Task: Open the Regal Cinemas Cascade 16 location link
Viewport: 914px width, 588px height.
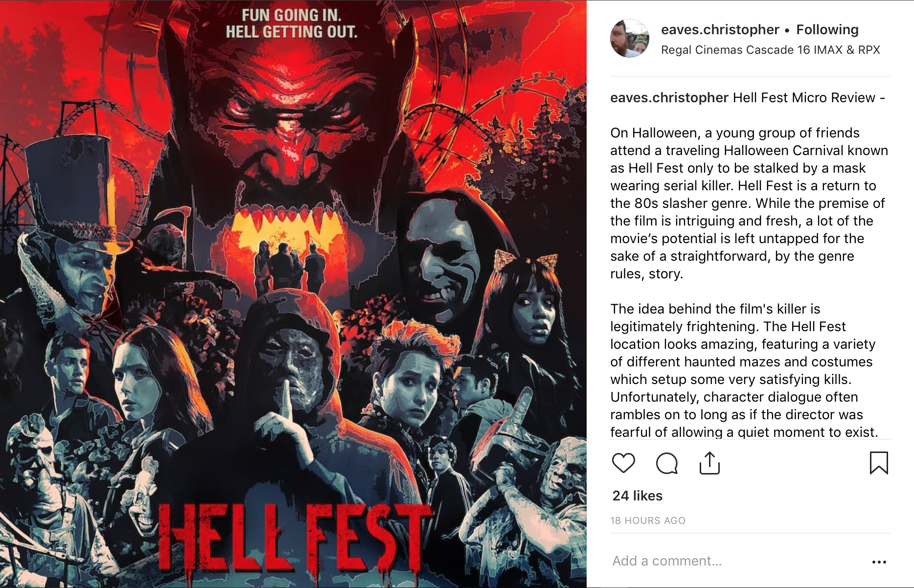Action: (x=770, y=50)
